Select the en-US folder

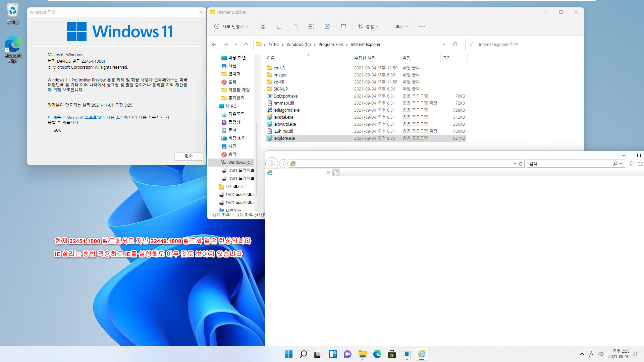coord(366,68)
